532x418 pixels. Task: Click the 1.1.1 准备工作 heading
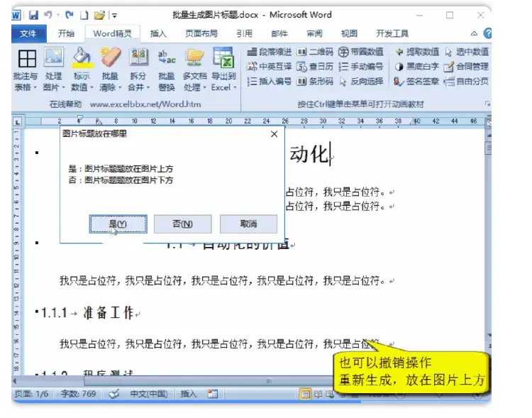coord(87,313)
